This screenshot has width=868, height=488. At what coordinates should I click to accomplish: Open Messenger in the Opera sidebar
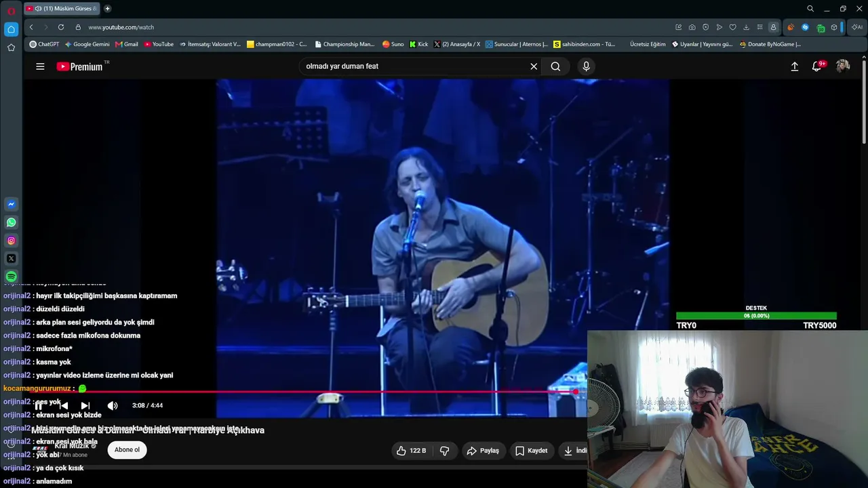pyautogui.click(x=11, y=204)
